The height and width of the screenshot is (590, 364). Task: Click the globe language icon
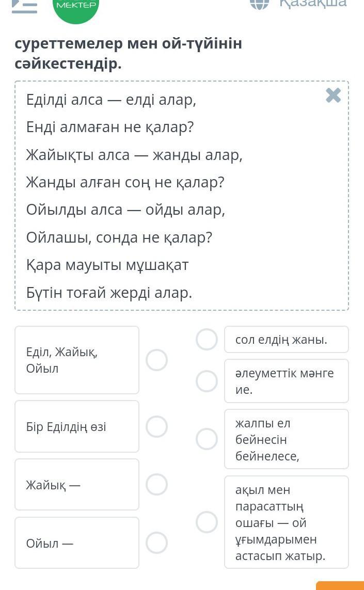259,3
